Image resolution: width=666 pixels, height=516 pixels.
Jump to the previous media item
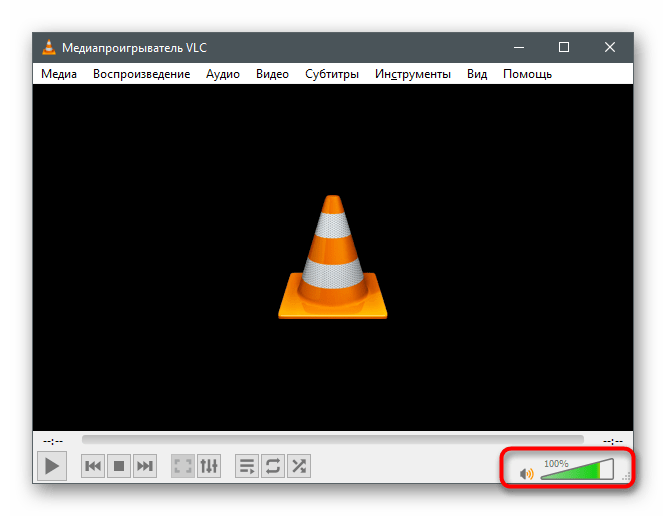[x=93, y=466]
